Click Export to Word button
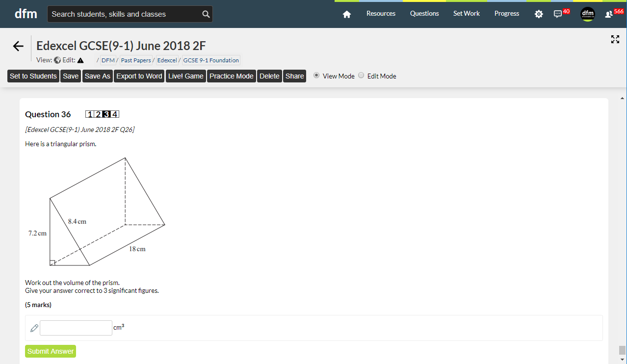The image size is (627, 364). [x=139, y=76]
